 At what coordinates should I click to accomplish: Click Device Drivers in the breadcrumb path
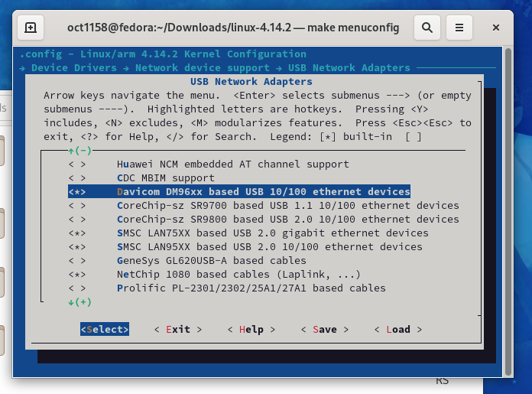73,68
